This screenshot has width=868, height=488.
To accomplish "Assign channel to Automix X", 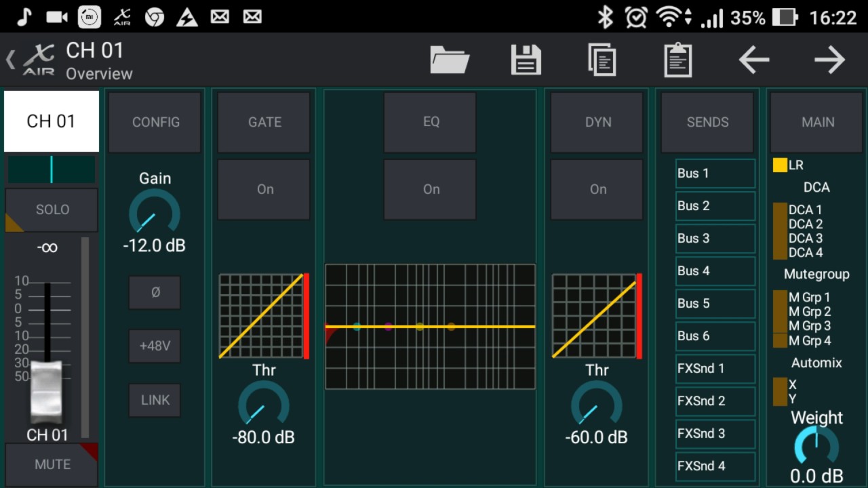I will [x=785, y=384].
